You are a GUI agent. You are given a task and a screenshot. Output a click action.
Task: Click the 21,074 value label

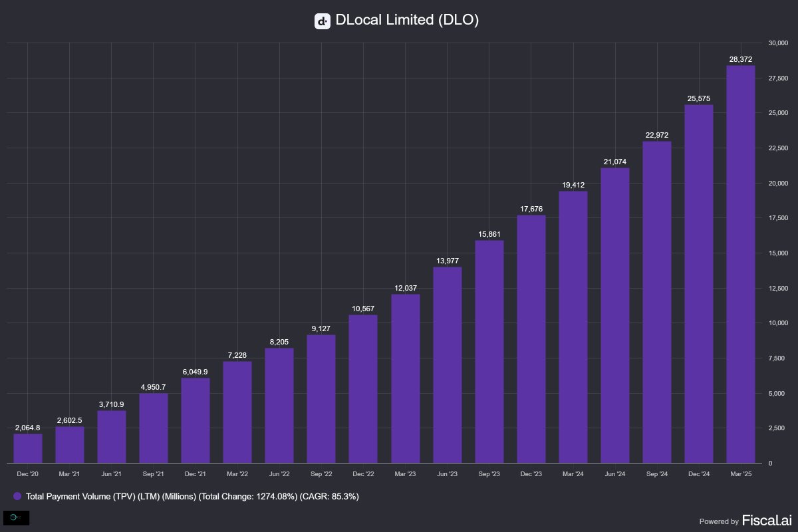pyautogui.click(x=615, y=162)
